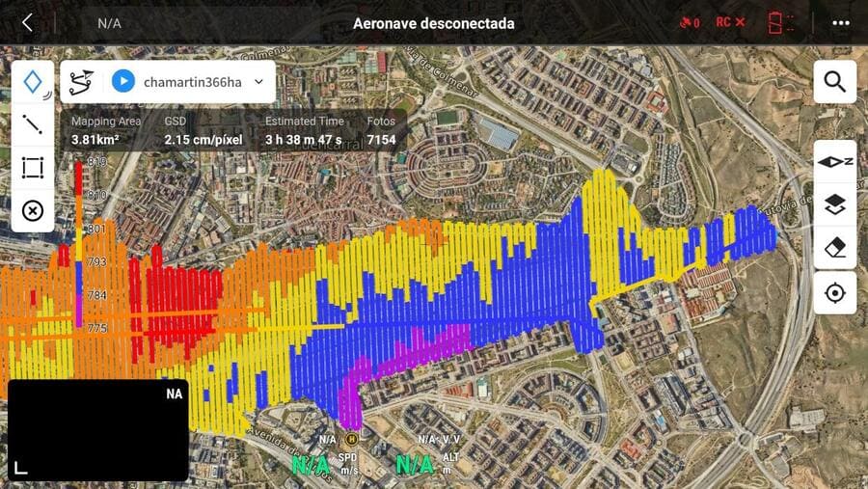
Task: Open the map search magnifier
Action: tap(835, 82)
